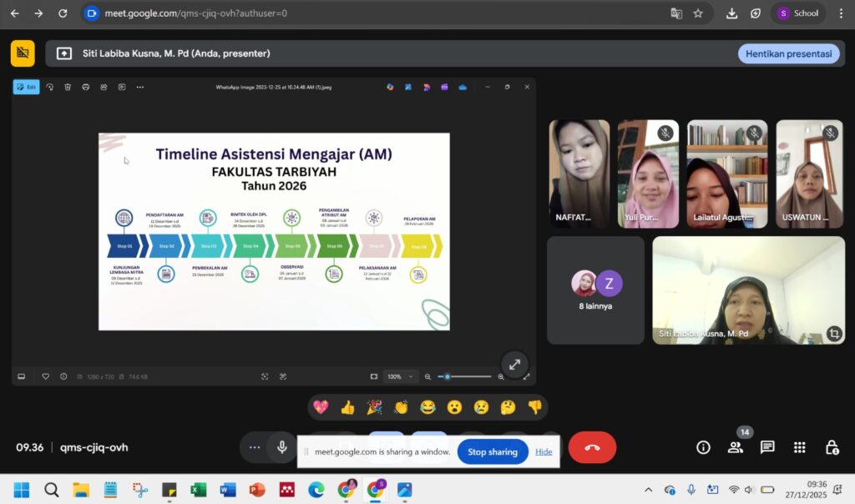Open the chat messages panel
The height and width of the screenshot is (504, 855).
(767, 447)
